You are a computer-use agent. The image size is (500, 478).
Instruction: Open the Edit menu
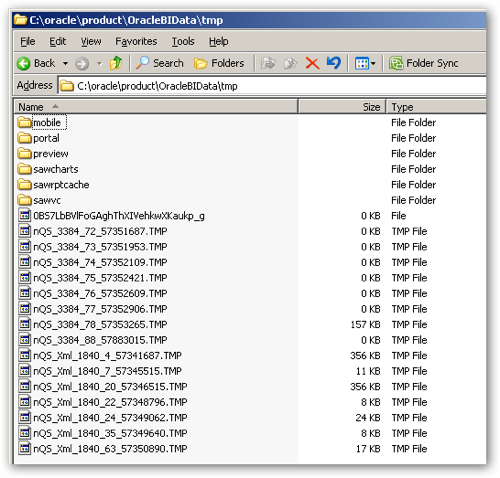(x=58, y=41)
